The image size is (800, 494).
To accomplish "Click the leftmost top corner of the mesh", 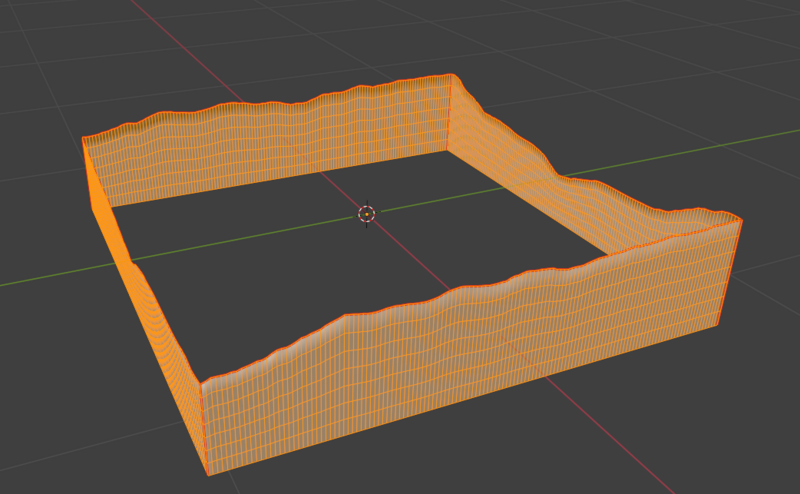I will [x=83, y=139].
